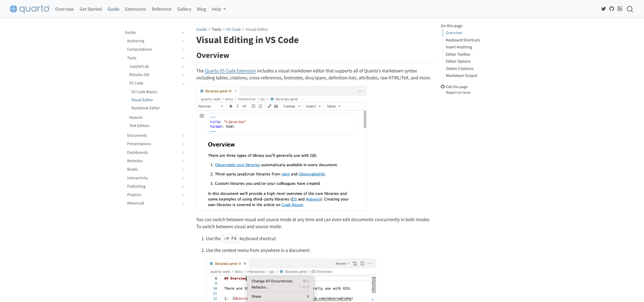Viewport: 644px width, 302px height.
Task: Open the Neovim sidebar page
Action: point(136,117)
